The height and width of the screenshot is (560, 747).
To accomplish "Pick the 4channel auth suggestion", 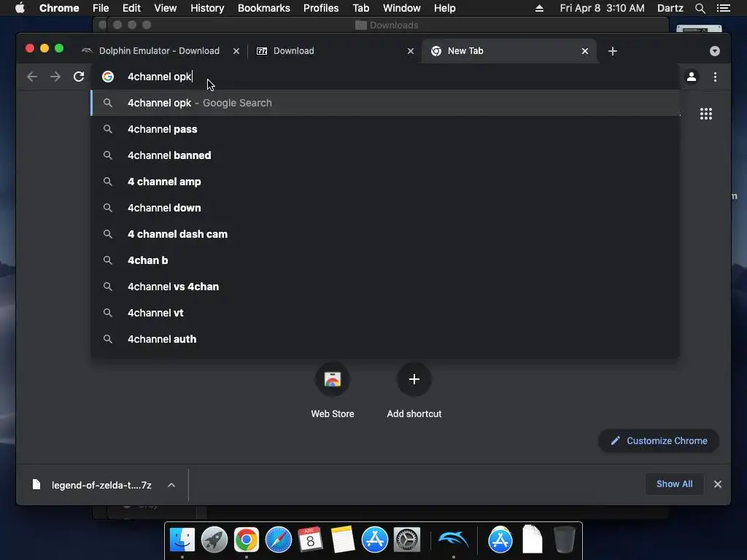I will coord(386,338).
